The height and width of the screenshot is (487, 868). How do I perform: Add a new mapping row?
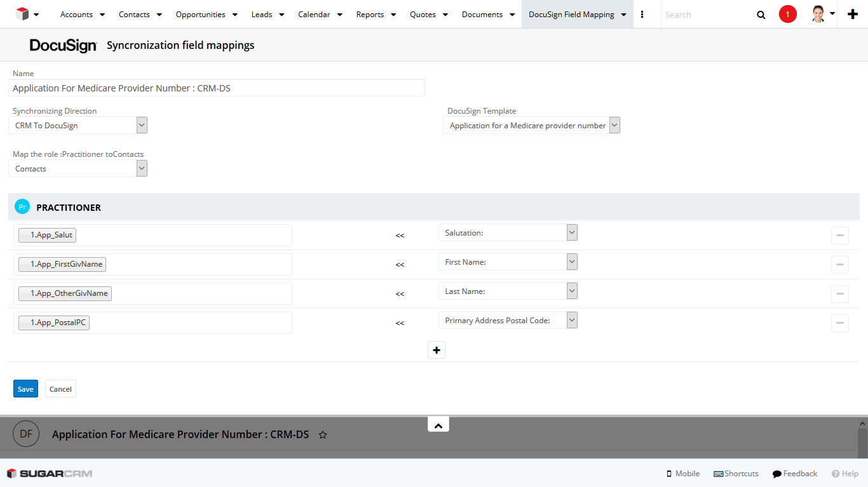coord(437,350)
